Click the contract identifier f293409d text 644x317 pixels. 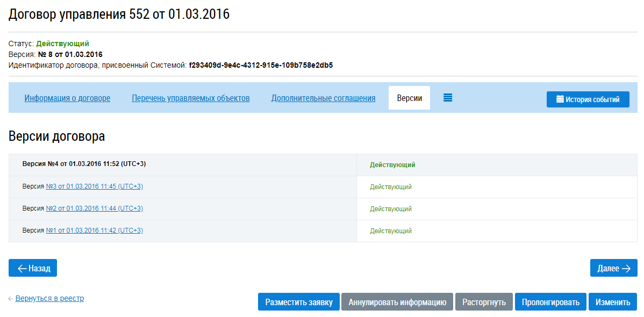pos(261,66)
